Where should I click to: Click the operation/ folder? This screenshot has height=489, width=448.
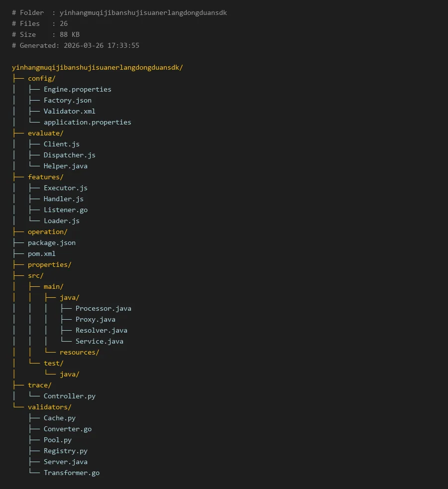pyautogui.click(x=47, y=232)
